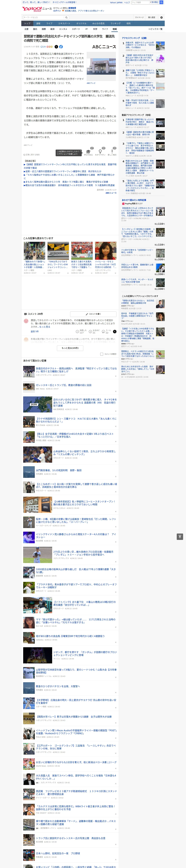This screenshot has height=868, width=186.
Task: Open the paid article 【インタビュー】掛布雅之
Action: [138, 233]
